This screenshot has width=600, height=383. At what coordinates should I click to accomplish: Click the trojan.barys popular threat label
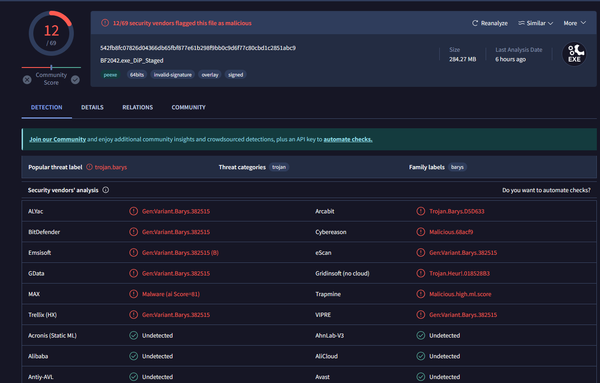111,167
